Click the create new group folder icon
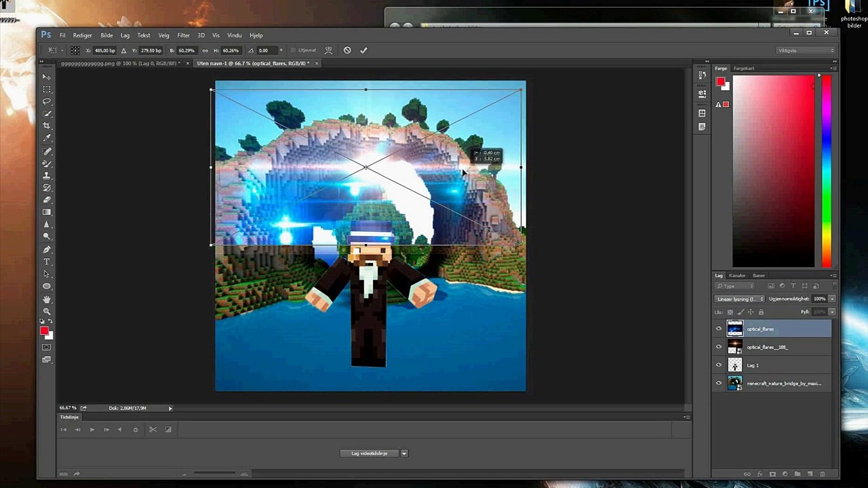 click(x=797, y=474)
